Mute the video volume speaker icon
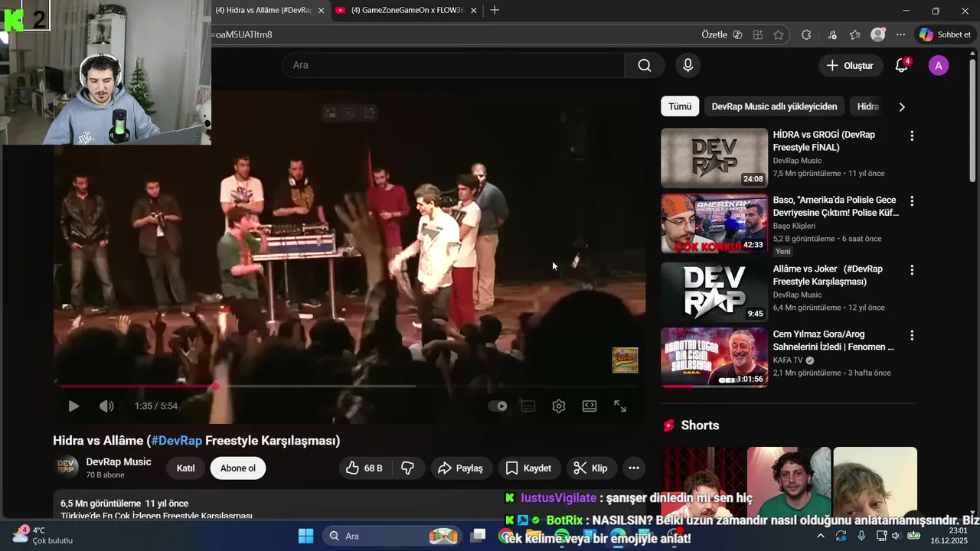The height and width of the screenshot is (551, 980). (x=106, y=406)
